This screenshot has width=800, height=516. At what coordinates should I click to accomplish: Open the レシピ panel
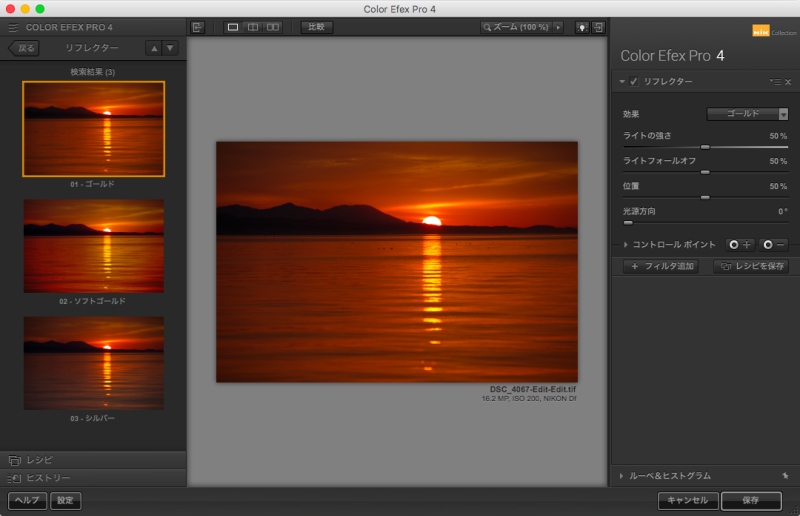[93, 460]
